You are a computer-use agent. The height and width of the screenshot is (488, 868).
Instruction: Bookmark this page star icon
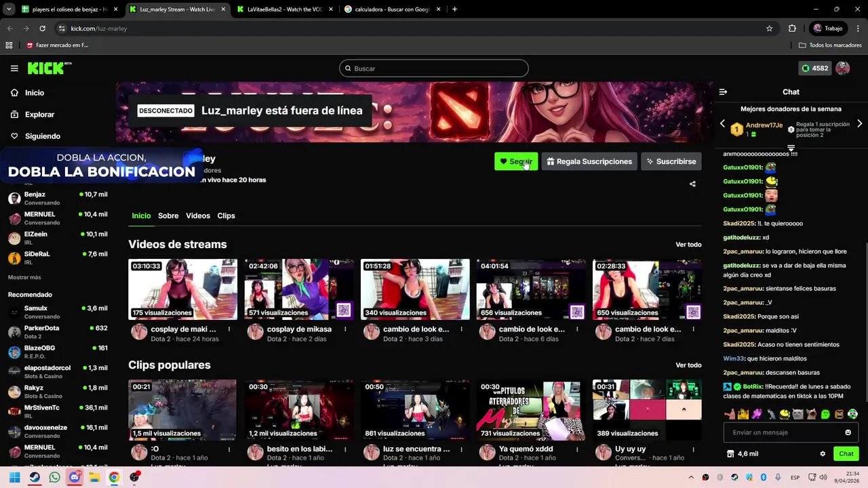point(769,28)
